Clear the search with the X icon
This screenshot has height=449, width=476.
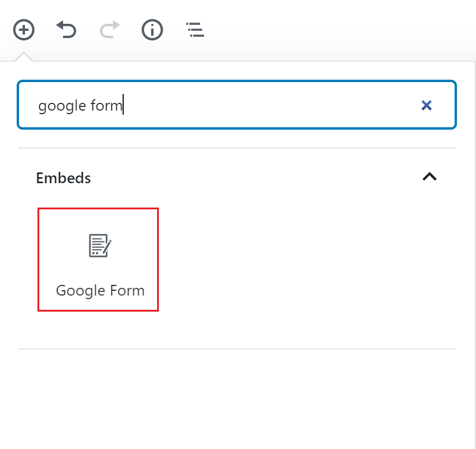(427, 105)
